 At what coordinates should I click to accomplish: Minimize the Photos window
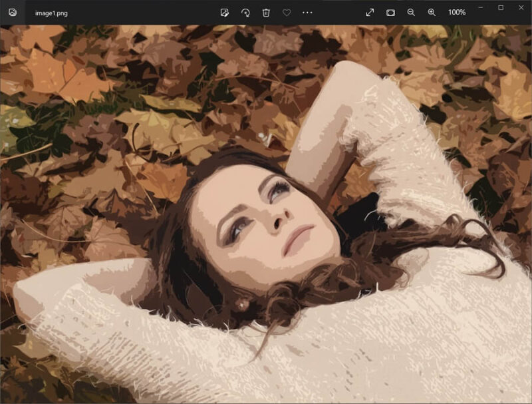pos(480,7)
